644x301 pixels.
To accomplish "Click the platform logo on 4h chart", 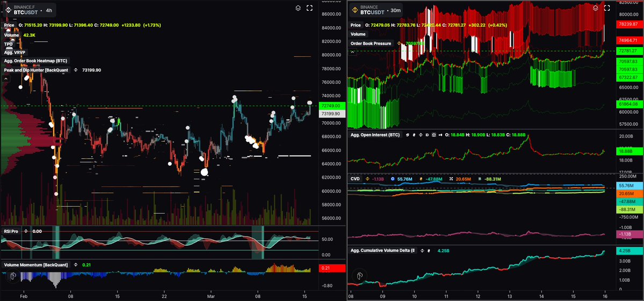I will click(x=13, y=276).
